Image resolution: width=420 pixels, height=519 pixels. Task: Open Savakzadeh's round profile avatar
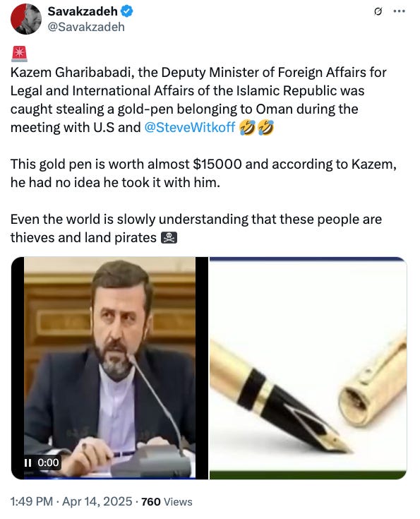26,19
